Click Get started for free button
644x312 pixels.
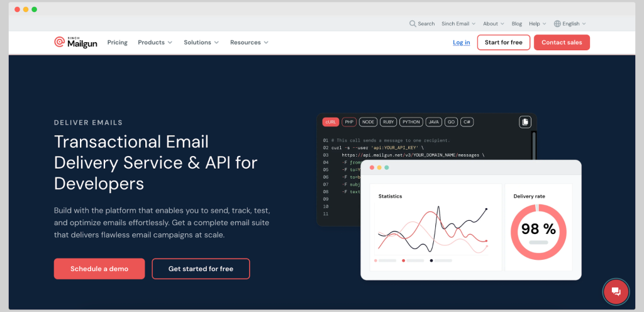click(201, 269)
